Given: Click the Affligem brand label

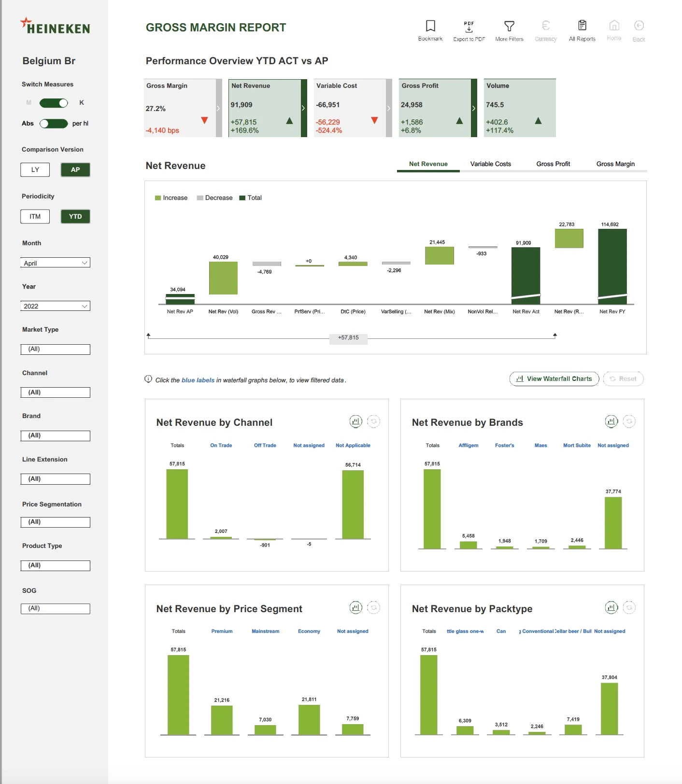Looking at the screenshot, I should point(469,446).
